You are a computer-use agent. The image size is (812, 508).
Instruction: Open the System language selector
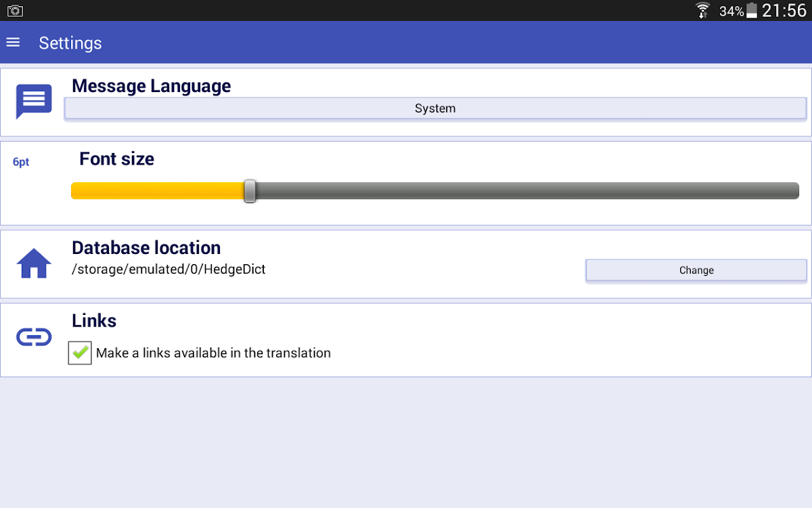pyautogui.click(x=435, y=108)
